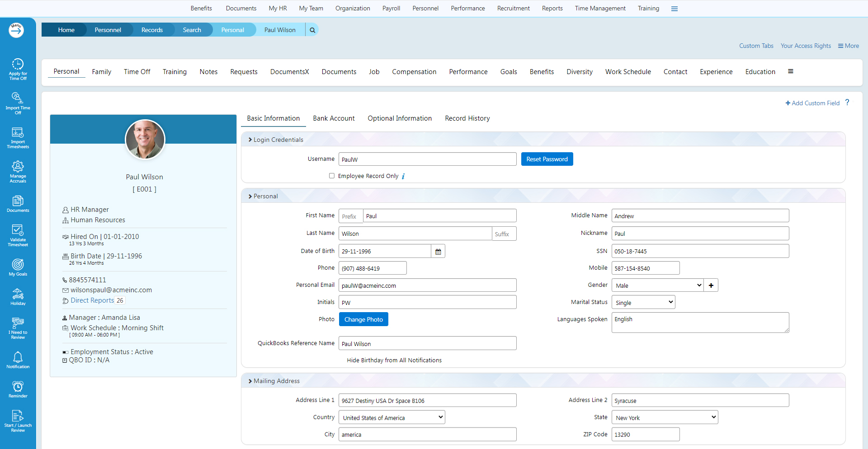Open the Compensation tab
868x449 pixels.
(x=414, y=72)
